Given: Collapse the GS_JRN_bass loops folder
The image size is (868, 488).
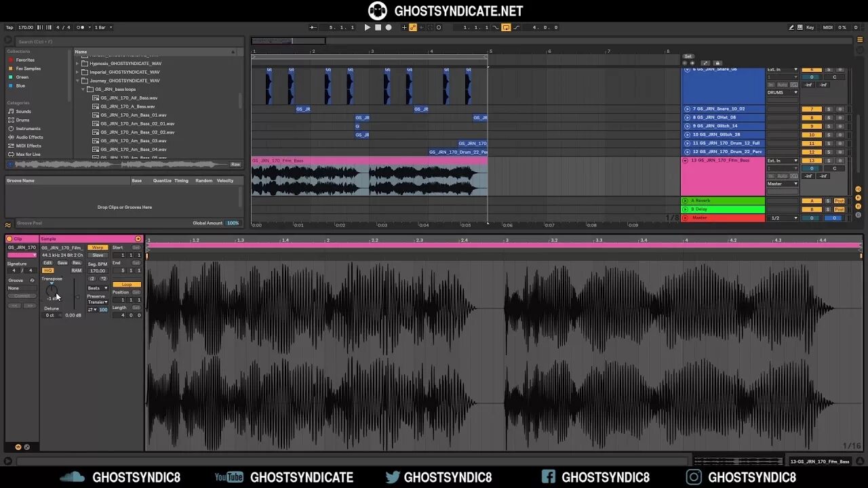Looking at the screenshot, I should click(x=83, y=89).
